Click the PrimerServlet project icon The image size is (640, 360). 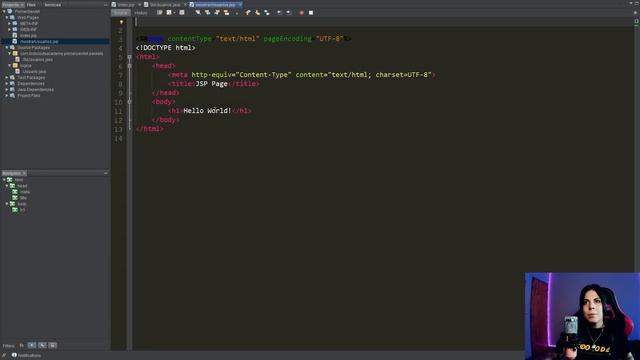(10, 11)
